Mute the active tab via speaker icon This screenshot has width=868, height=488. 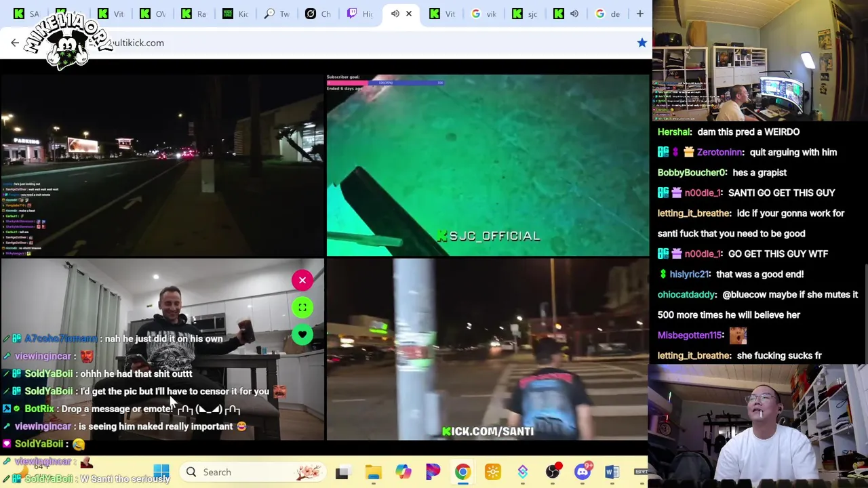(395, 14)
